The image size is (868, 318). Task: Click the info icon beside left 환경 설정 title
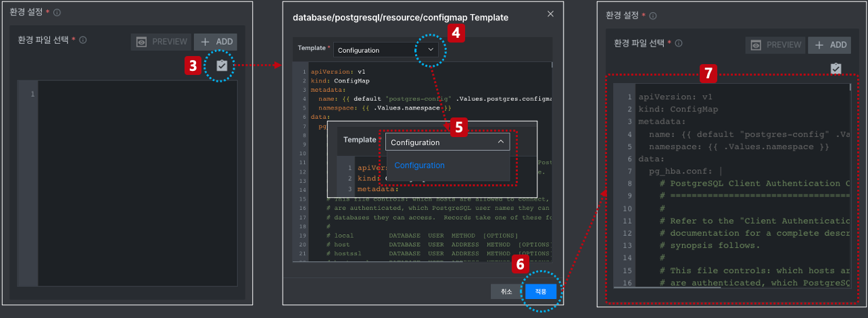(57, 13)
